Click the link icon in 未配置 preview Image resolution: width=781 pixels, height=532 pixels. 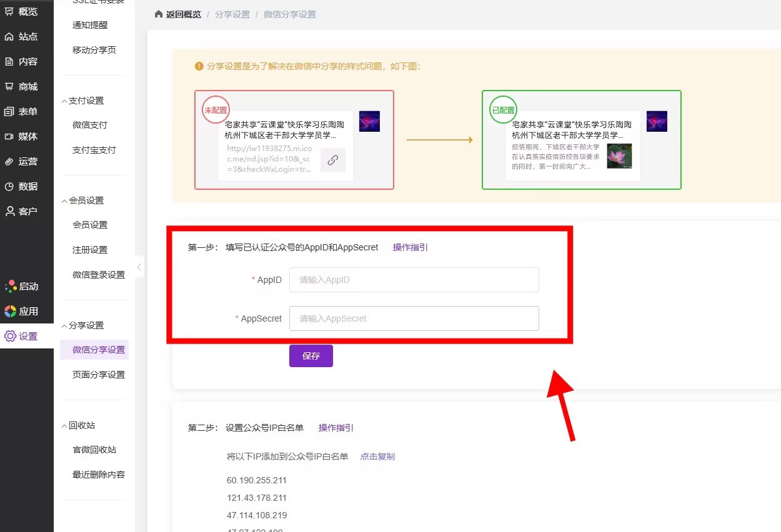tap(333, 160)
